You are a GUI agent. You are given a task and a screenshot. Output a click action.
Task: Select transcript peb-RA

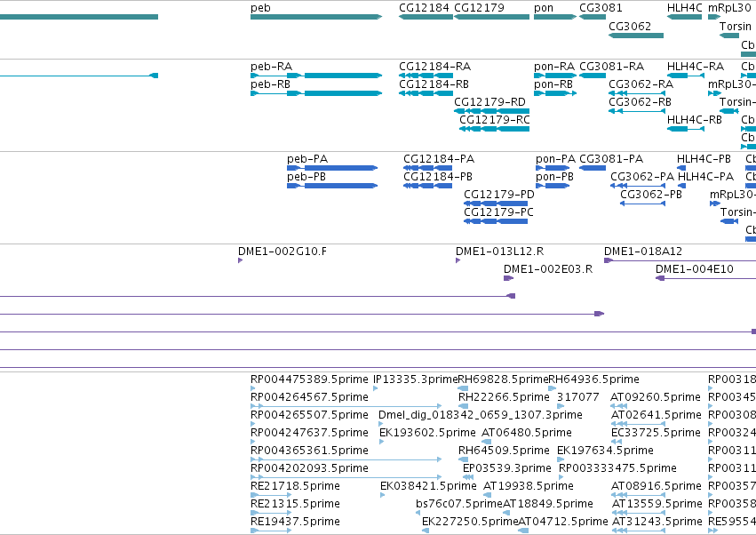coord(316,76)
